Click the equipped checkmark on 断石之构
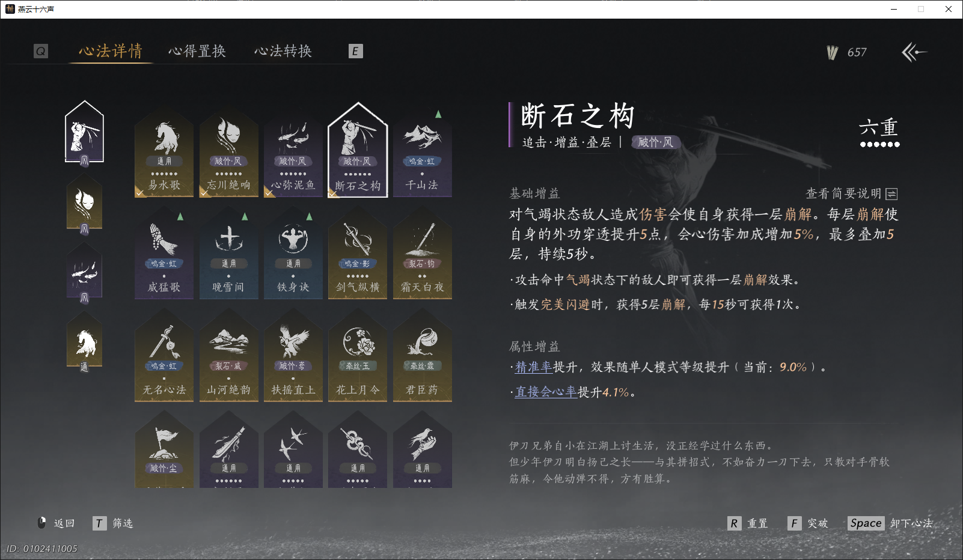Viewport: 963px width, 560px height. coord(333,193)
